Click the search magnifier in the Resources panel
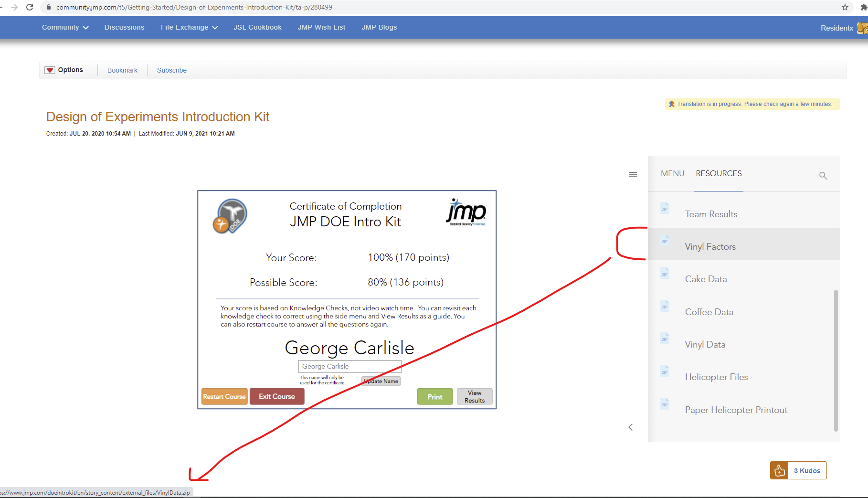 (823, 175)
